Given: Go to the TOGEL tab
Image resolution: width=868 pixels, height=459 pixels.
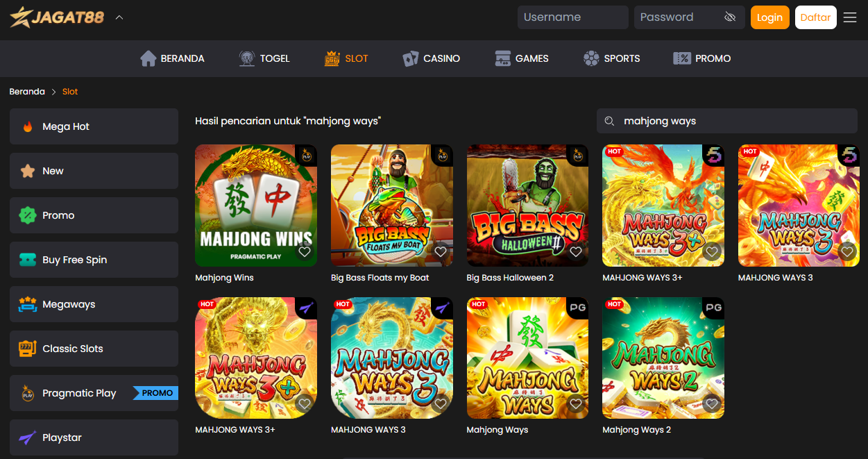Looking at the screenshot, I should click(x=264, y=59).
